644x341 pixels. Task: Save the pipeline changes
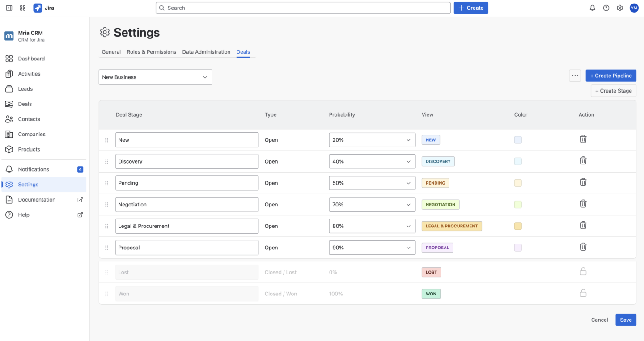(x=626, y=320)
